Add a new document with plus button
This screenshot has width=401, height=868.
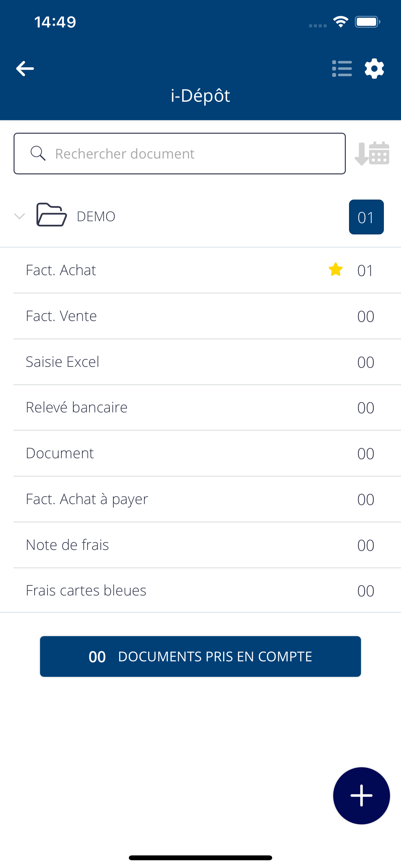(361, 796)
